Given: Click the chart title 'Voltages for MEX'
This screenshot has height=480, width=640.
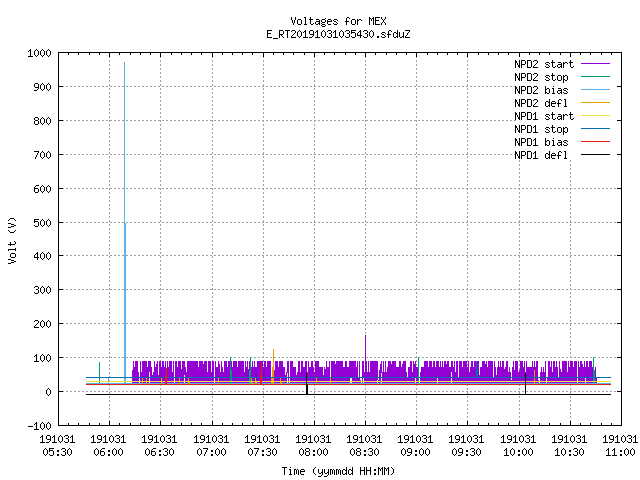Looking at the screenshot, I should 338,21.
